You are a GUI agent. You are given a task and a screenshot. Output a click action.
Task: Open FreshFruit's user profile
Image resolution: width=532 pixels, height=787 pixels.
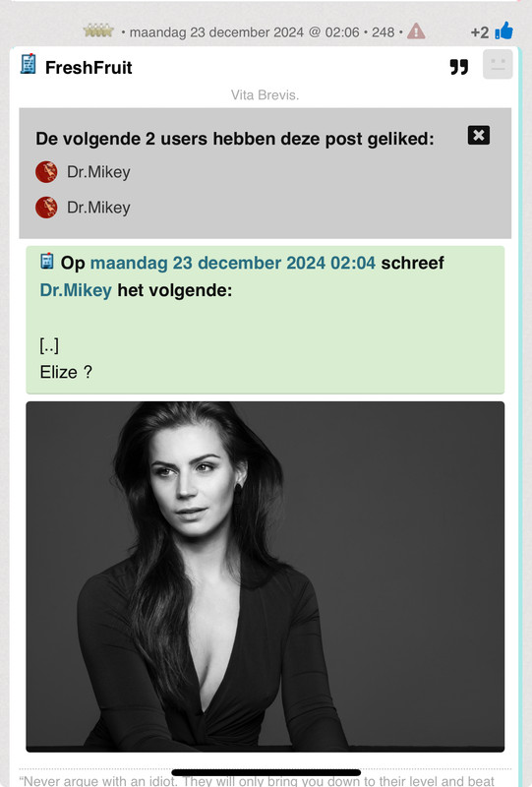pyautogui.click(x=89, y=67)
